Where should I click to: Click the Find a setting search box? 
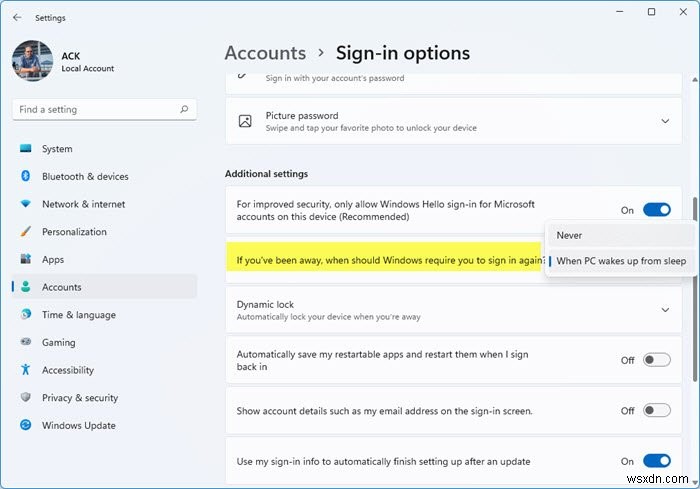[104, 109]
